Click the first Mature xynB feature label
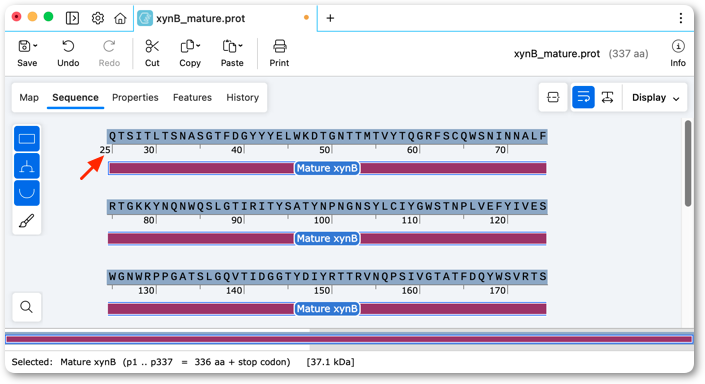Image resolution: width=705 pixels, height=384 pixels. pos(327,168)
